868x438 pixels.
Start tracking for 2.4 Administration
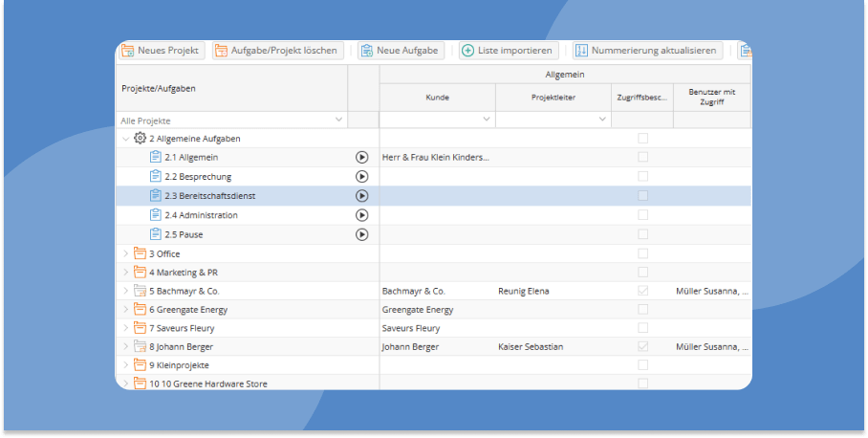(361, 215)
